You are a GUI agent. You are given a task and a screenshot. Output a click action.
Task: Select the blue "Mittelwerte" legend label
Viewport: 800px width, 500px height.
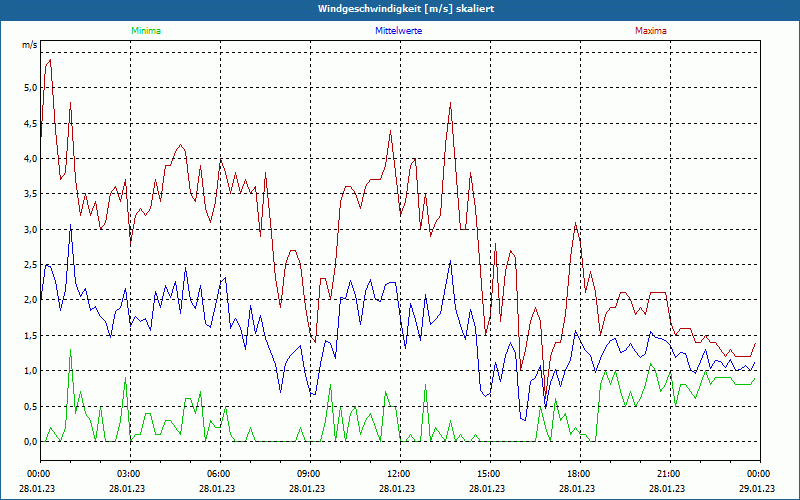coord(398,31)
